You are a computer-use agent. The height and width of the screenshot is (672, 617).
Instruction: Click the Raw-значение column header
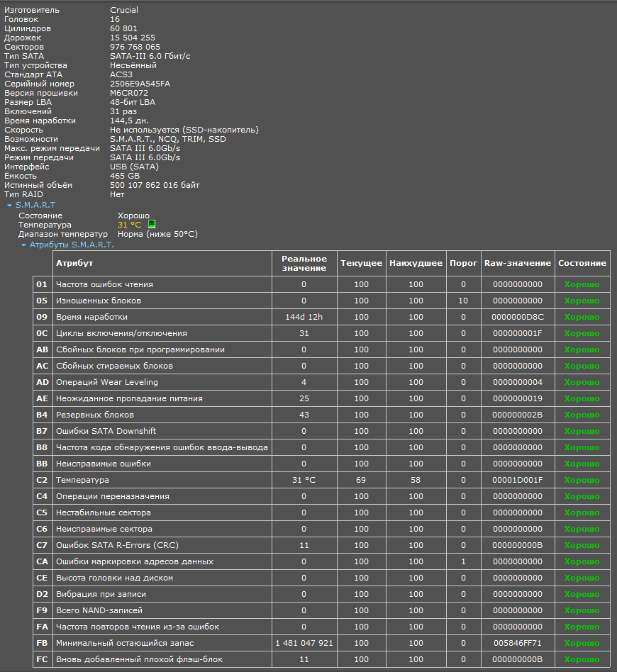518,263
